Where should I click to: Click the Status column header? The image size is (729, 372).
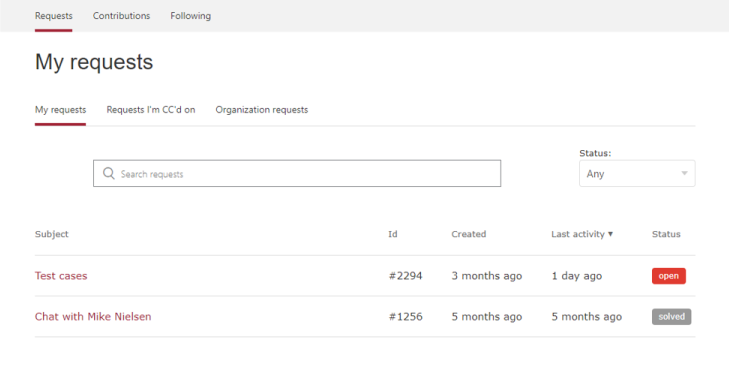pyautogui.click(x=666, y=234)
